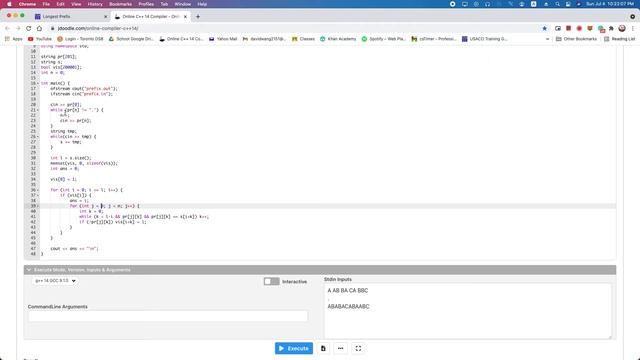Open the Window menu
The width and height of the screenshot is (640, 360).
tap(182, 4)
